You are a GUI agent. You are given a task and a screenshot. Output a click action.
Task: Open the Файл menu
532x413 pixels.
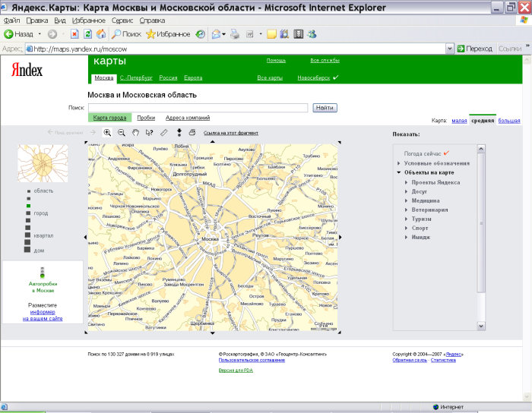(x=12, y=20)
